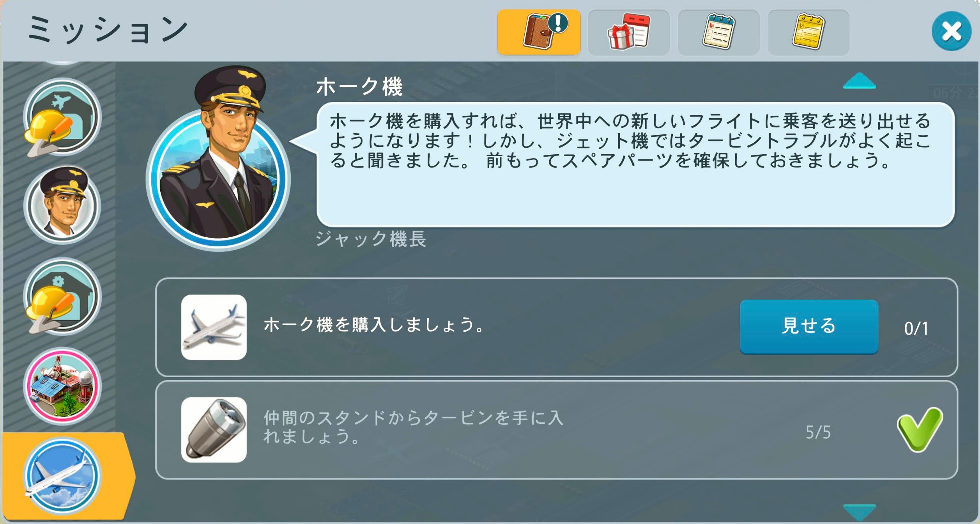Select the highlighted airplane mission icon
The height and width of the screenshot is (524, 980).
62,475
